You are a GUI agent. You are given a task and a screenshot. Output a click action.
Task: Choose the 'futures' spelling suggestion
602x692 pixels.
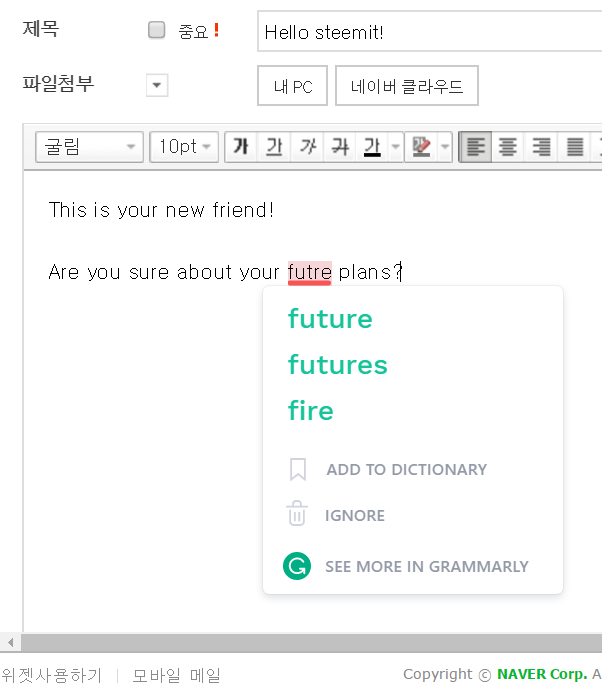(x=338, y=365)
